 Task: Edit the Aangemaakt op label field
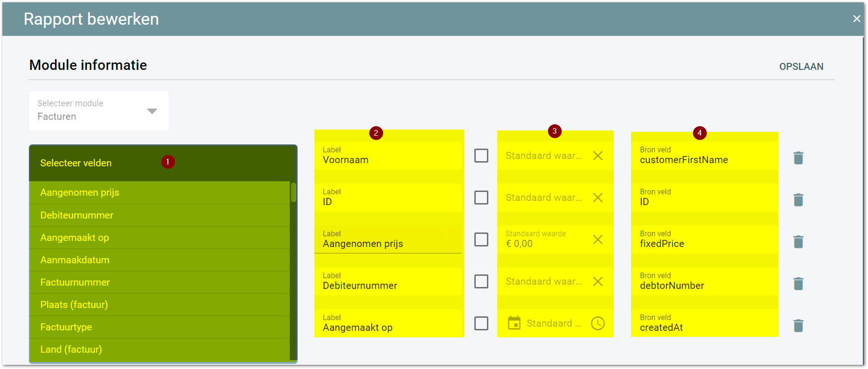pyautogui.click(x=388, y=323)
